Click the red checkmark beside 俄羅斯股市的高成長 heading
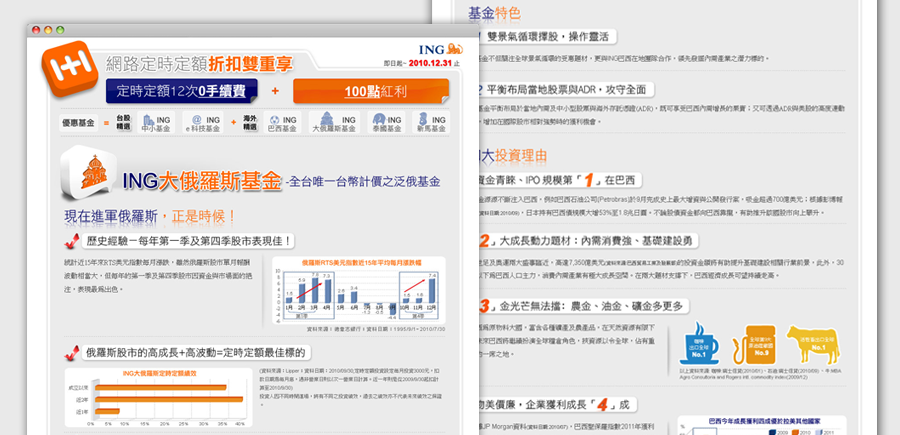 (71, 353)
